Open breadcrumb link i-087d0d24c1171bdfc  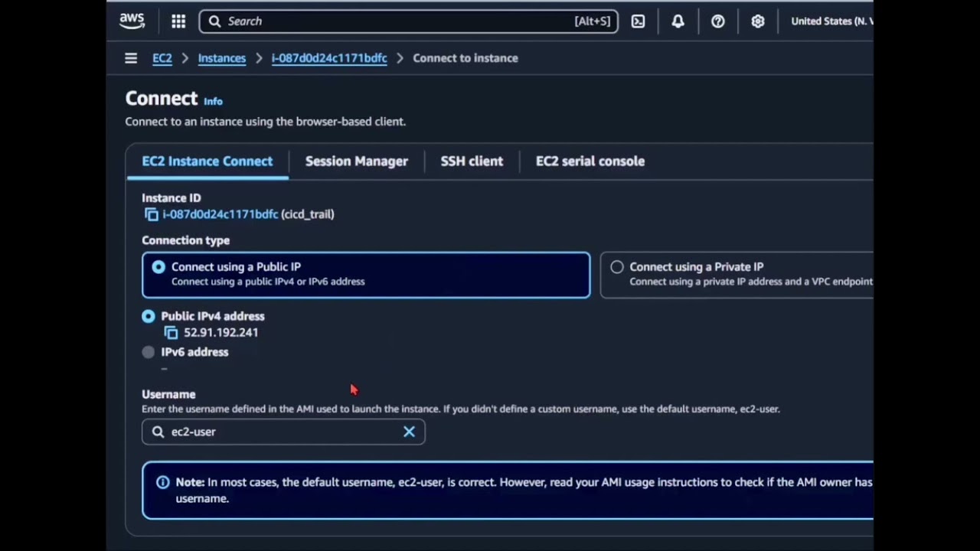(x=329, y=58)
